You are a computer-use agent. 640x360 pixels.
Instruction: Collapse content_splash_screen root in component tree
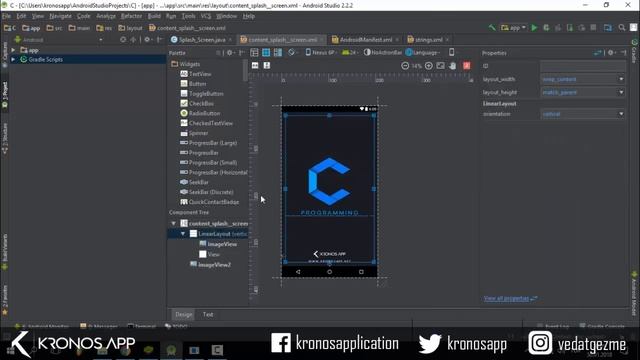click(173, 223)
